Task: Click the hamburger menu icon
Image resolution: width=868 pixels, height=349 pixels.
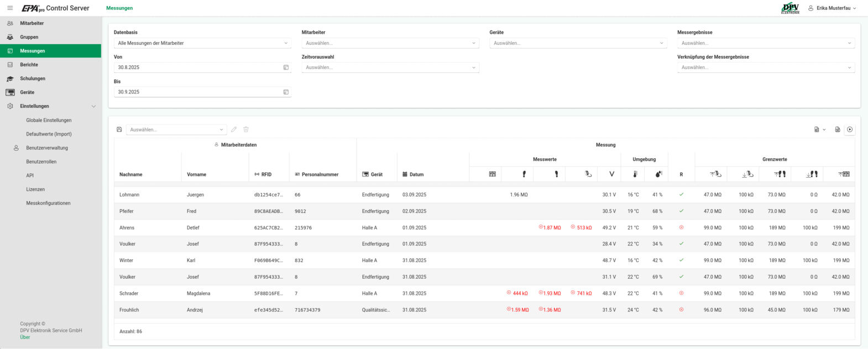Action: tap(10, 8)
